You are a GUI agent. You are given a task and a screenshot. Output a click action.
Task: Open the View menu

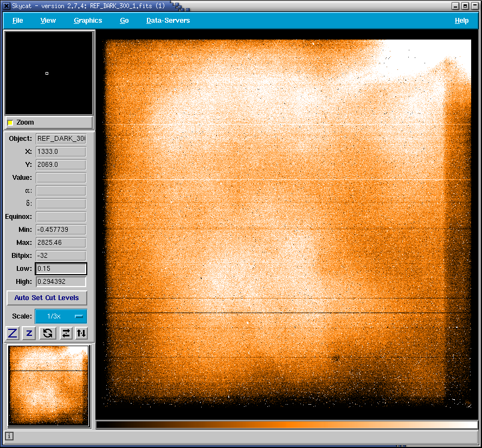coord(48,21)
